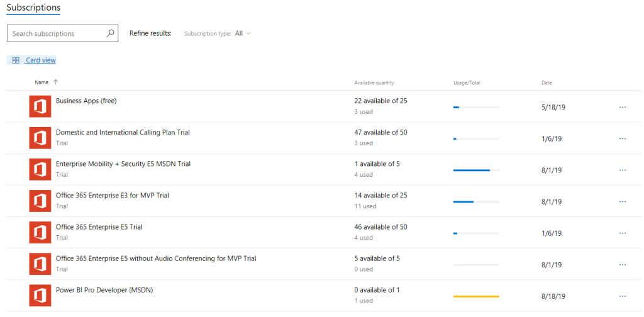Image resolution: width=644 pixels, height=317 pixels.
Task: Click the yellow usage bar for Power BI Pro
Action: (x=476, y=296)
